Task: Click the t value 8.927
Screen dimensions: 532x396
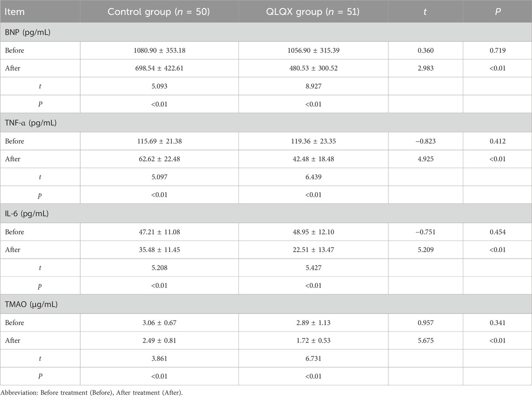Action: (x=314, y=86)
